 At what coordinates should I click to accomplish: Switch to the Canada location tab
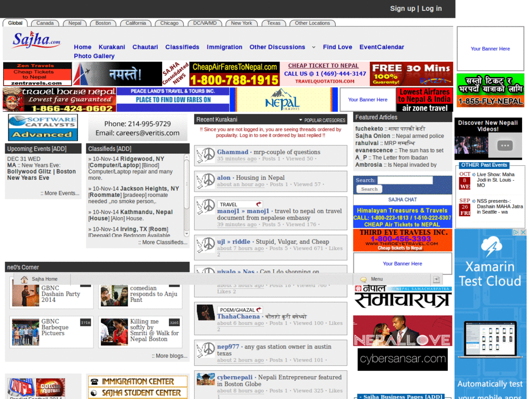click(45, 23)
